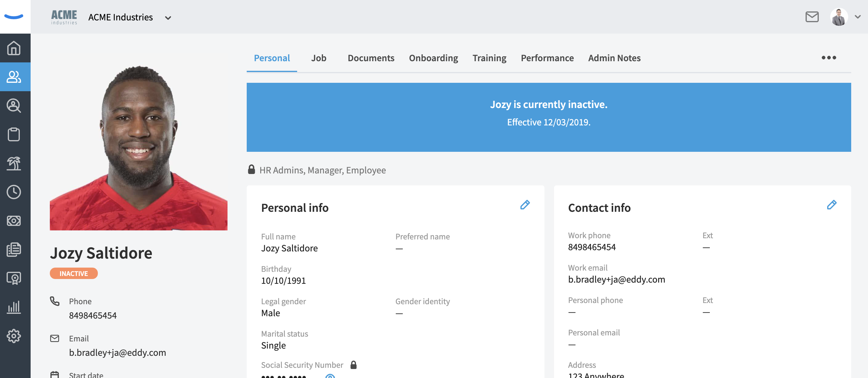The width and height of the screenshot is (868, 378).
Task: Open the Home icon in sidebar
Action: [14, 48]
